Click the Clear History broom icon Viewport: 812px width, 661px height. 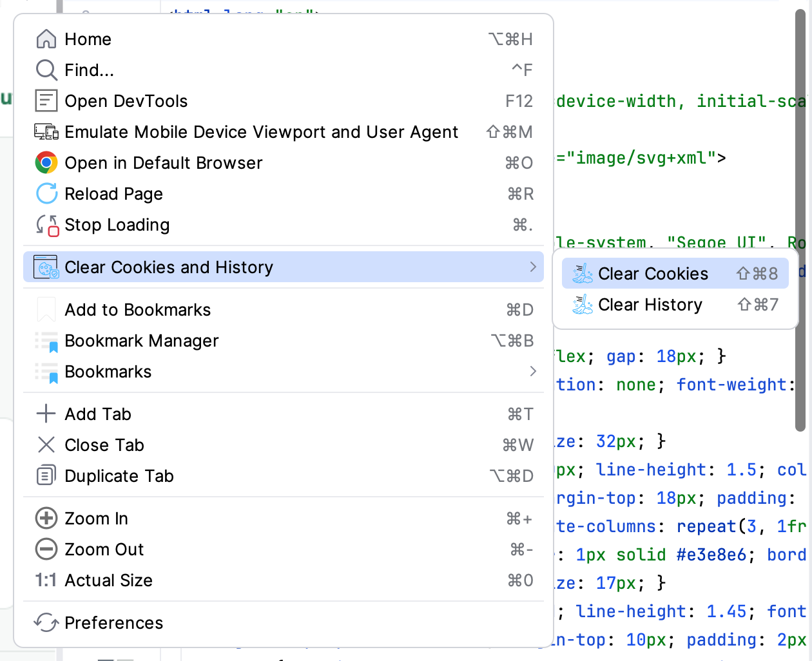583,305
